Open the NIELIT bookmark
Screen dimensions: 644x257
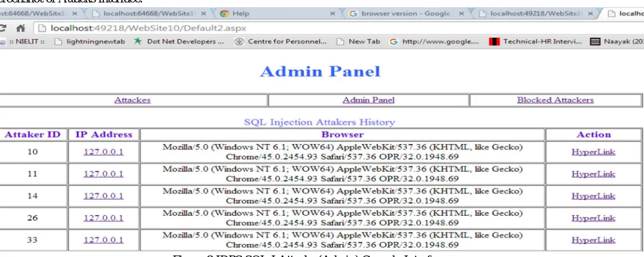click(23, 41)
